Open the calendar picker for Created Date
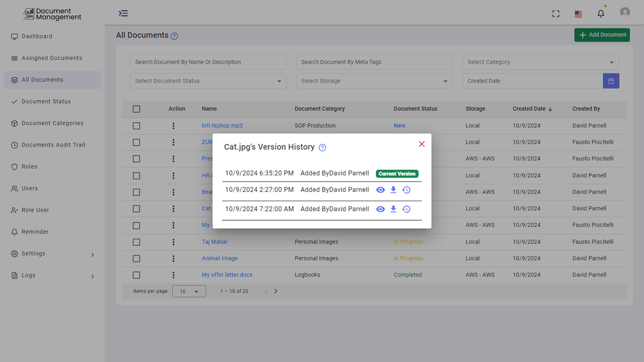 tap(611, 80)
